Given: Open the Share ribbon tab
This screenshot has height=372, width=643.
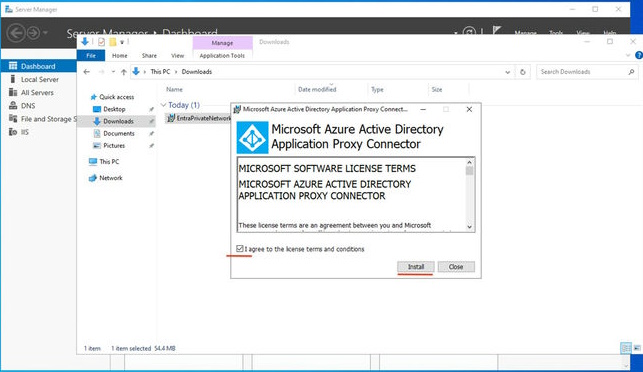Looking at the screenshot, I should pos(149,55).
